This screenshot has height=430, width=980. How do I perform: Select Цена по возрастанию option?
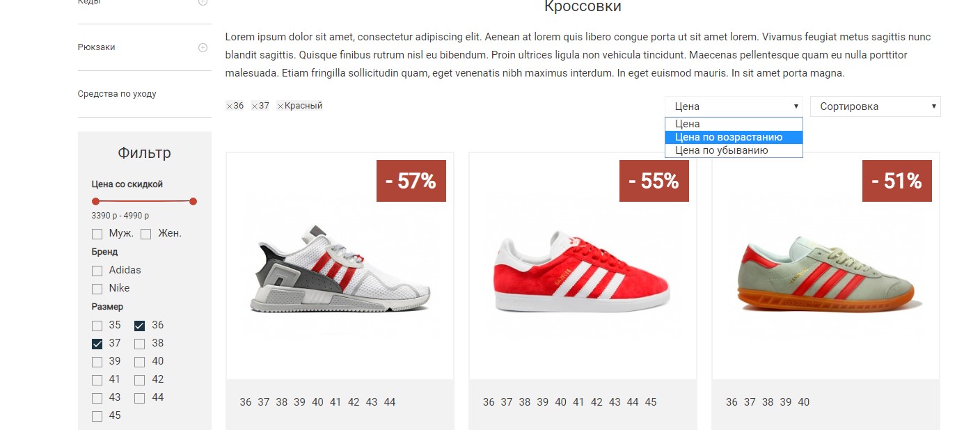[734, 137]
